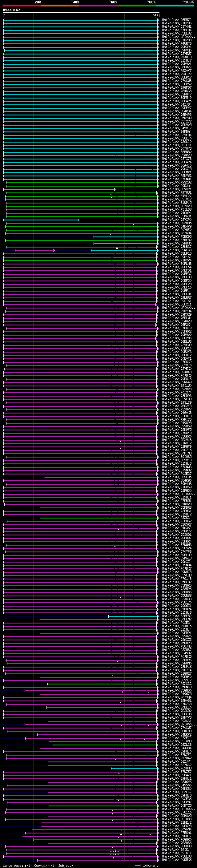The width and height of the screenshot is (197, 868).
Task: Select the UniRef100_Q8LP14 label
Action: pyautogui.click(x=177, y=349)
